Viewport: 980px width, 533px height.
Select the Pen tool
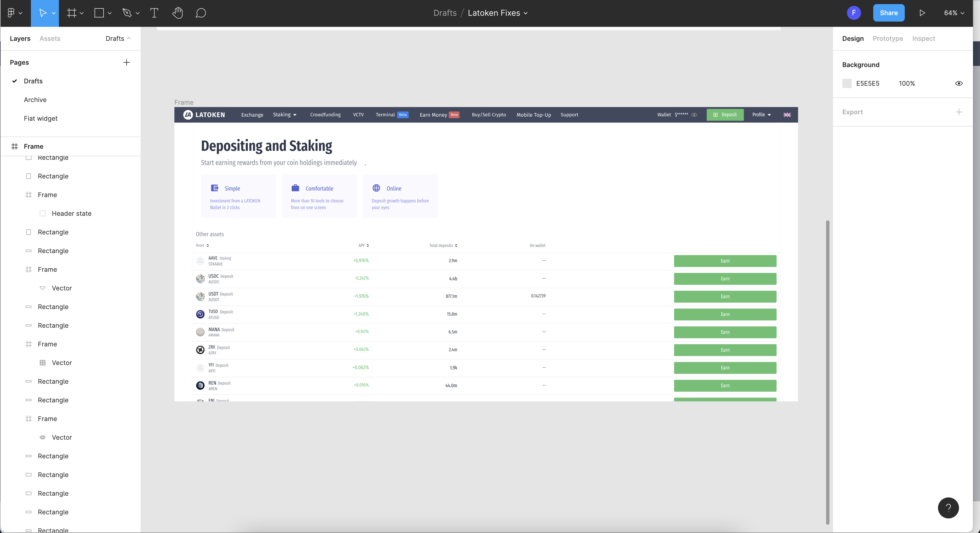point(127,13)
